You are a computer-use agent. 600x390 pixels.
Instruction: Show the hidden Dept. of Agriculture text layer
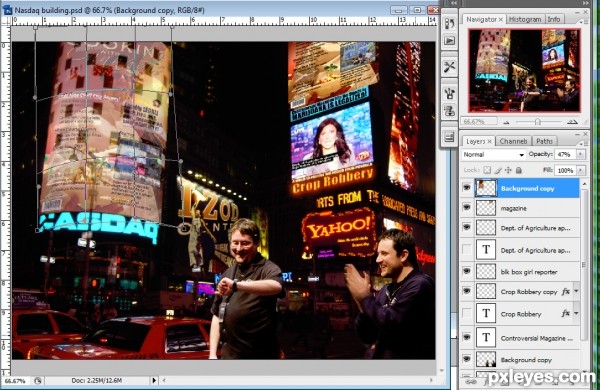466,250
